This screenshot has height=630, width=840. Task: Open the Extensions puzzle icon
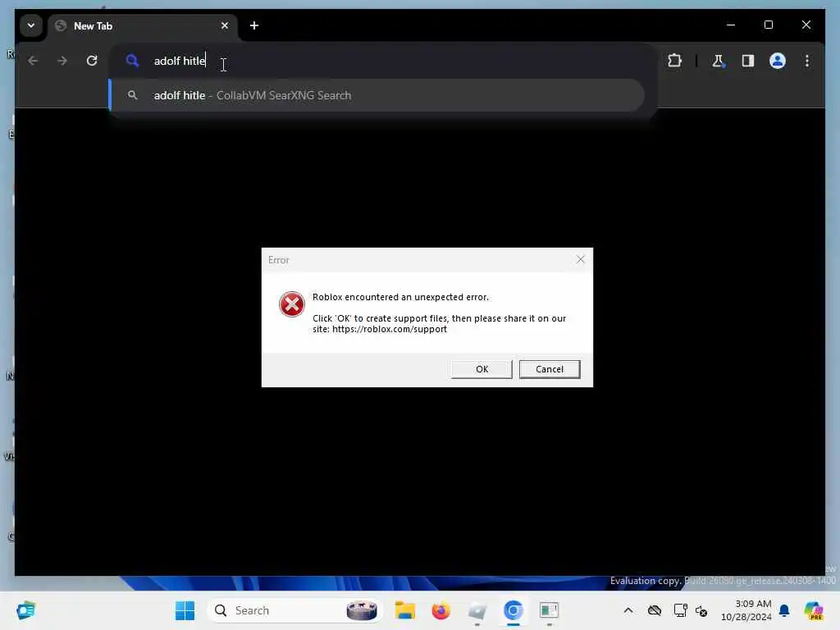[x=674, y=61]
